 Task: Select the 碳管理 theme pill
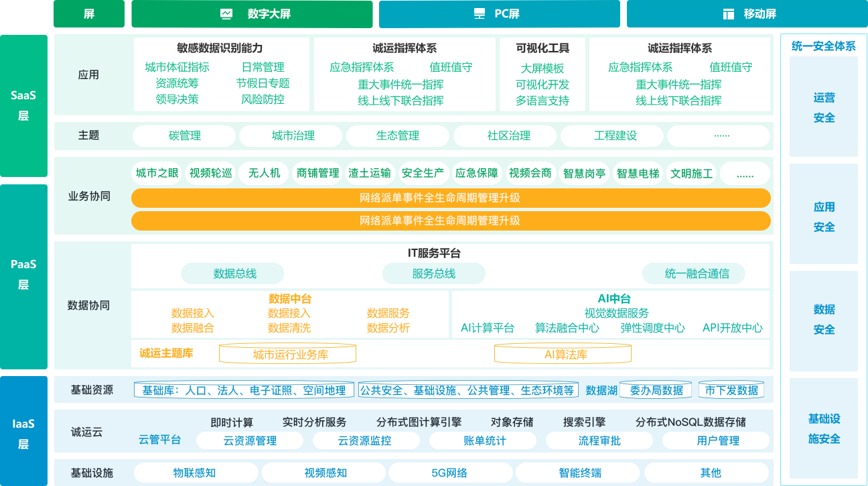pyautogui.click(x=184, y=135)
